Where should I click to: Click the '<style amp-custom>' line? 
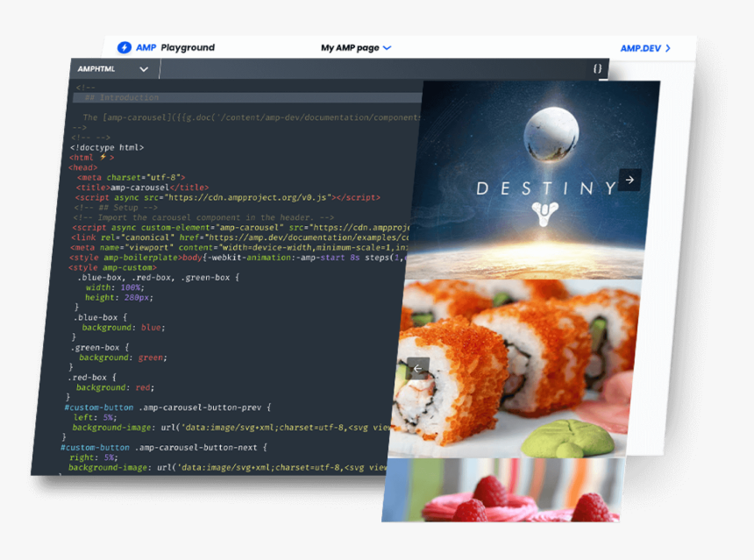[112, 268]
